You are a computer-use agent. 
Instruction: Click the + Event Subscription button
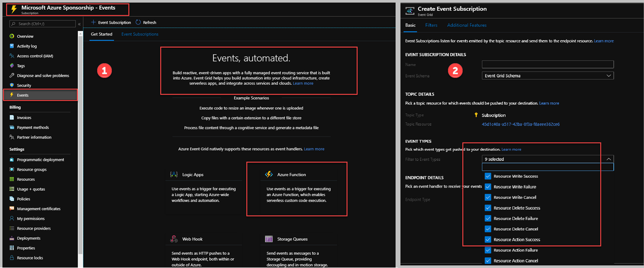(111, 23)
